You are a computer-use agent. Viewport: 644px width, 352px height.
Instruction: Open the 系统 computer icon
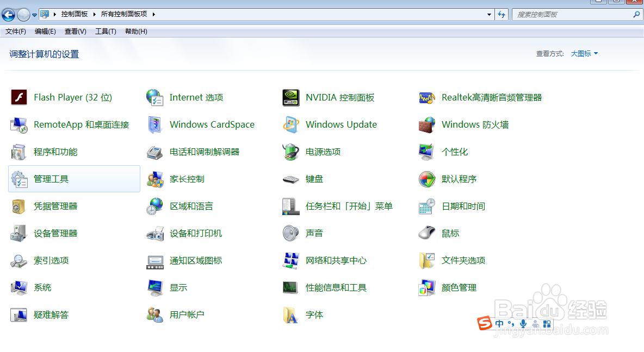[x=19, y=287]
